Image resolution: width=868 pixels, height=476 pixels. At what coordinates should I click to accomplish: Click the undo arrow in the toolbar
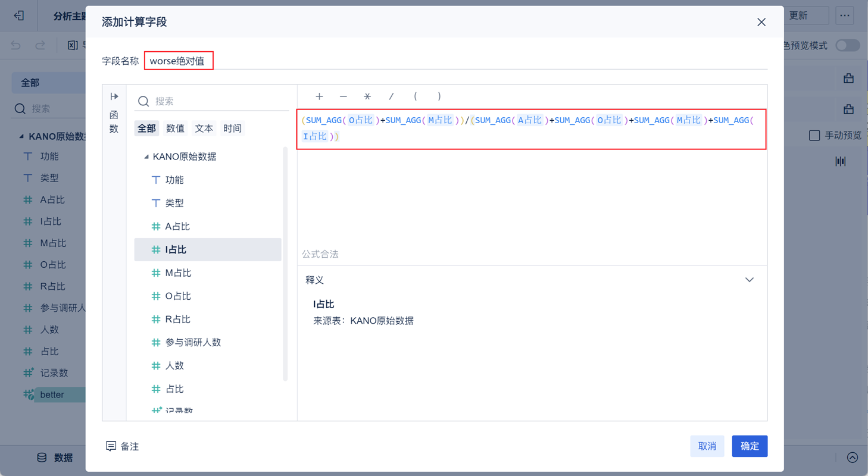17,45
